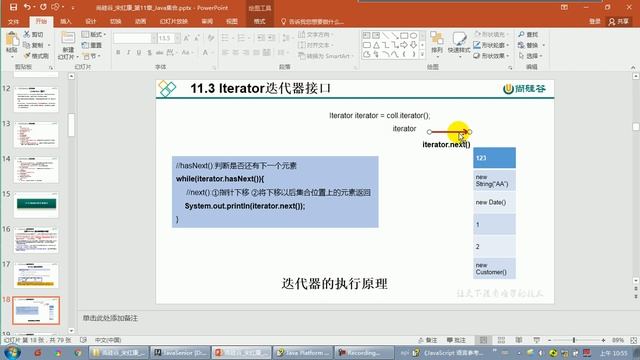Open the slide Layout dropdown
640x360 pixels.
click(94, 34)
